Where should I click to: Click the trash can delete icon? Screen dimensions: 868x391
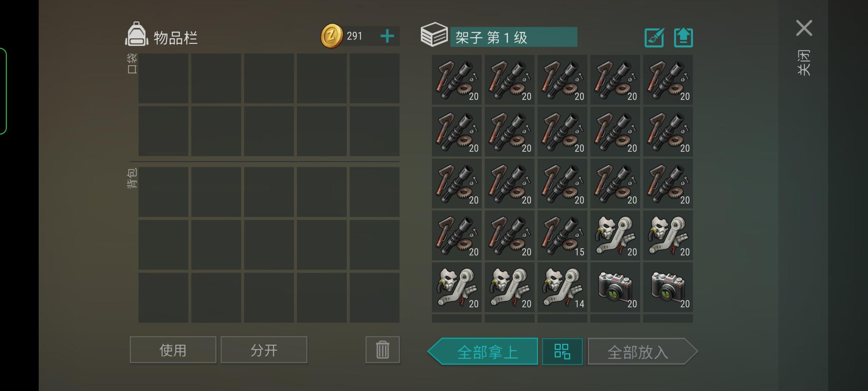pyautogui.click(x=382, y=350)
